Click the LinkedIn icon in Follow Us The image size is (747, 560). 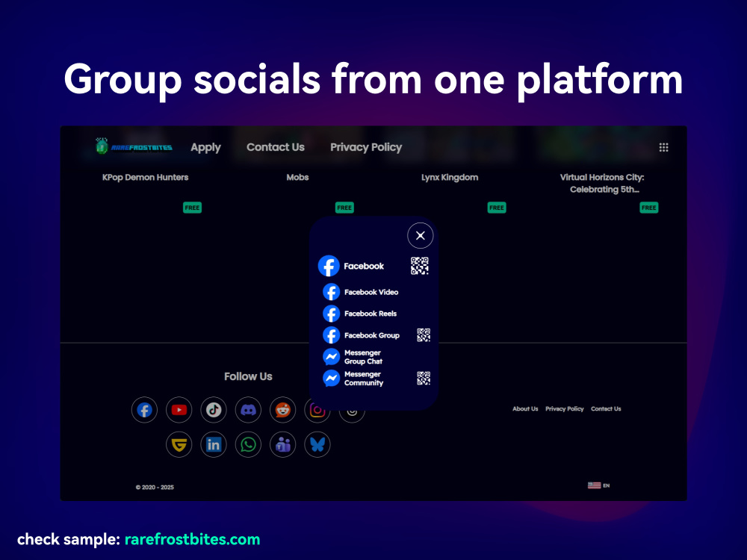214,445
